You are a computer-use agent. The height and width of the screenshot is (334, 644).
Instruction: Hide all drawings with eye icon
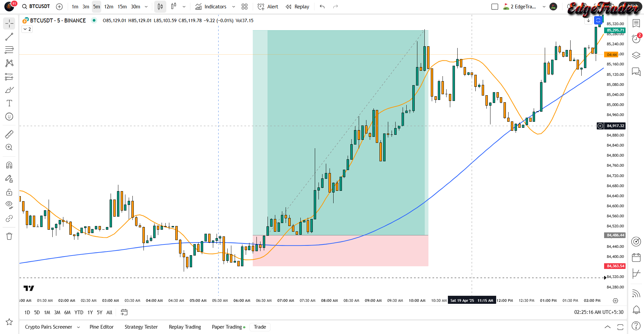(x=9, y=205)
